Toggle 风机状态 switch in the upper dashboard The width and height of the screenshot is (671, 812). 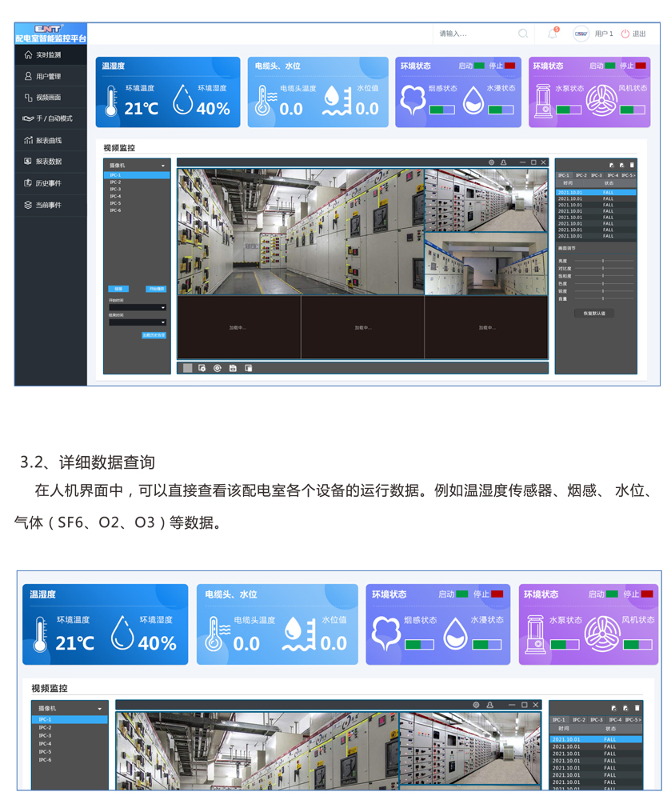point(632,110)
